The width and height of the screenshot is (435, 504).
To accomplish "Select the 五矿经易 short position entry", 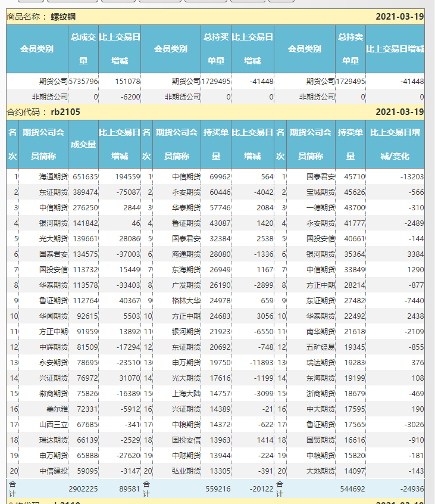I will pyautogui.click(x=320, y=347).
